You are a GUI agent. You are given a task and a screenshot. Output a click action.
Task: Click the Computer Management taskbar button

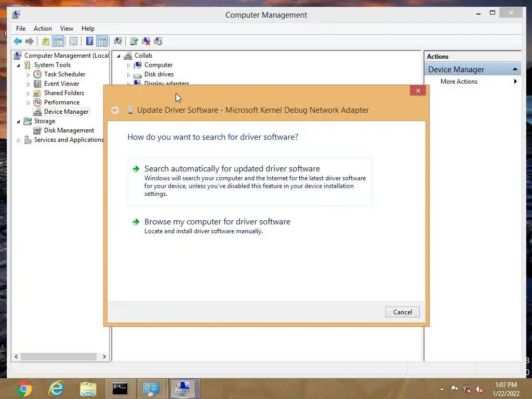click(x=183, y=389)
